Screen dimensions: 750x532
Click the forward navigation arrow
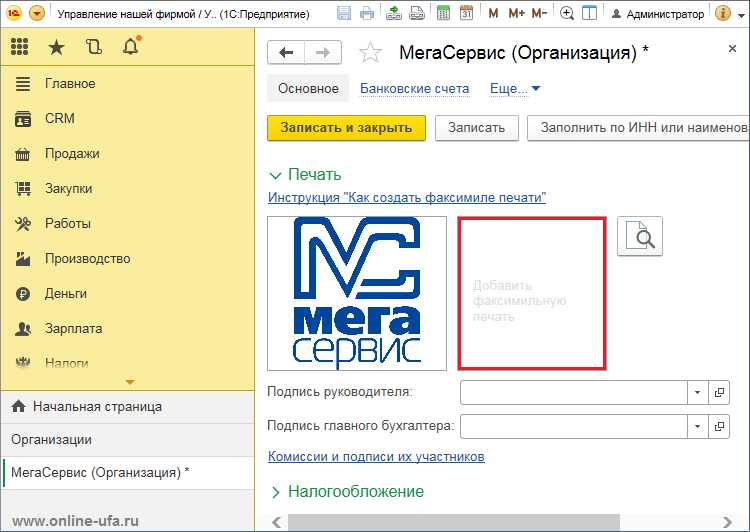(x=323, y=52)
